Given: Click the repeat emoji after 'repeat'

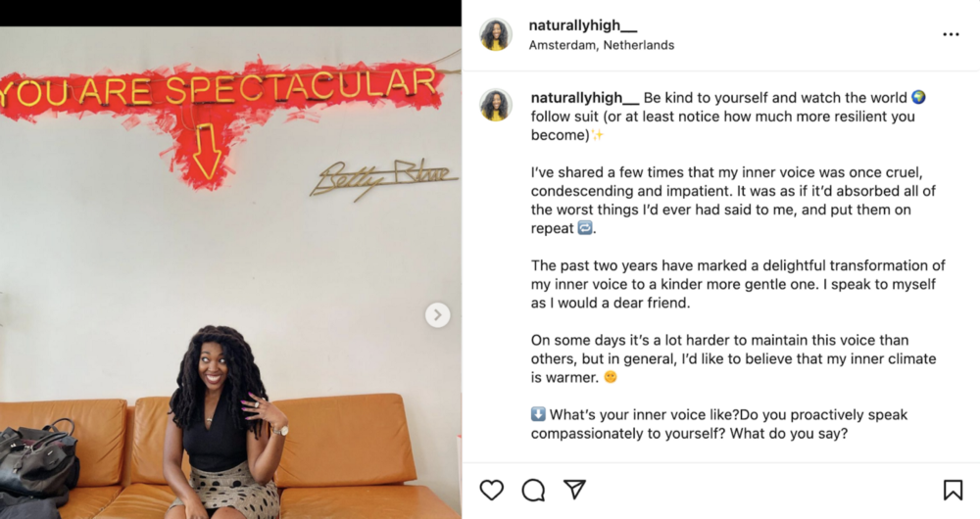Looking at the screenshot, I should tap(584, 228).
